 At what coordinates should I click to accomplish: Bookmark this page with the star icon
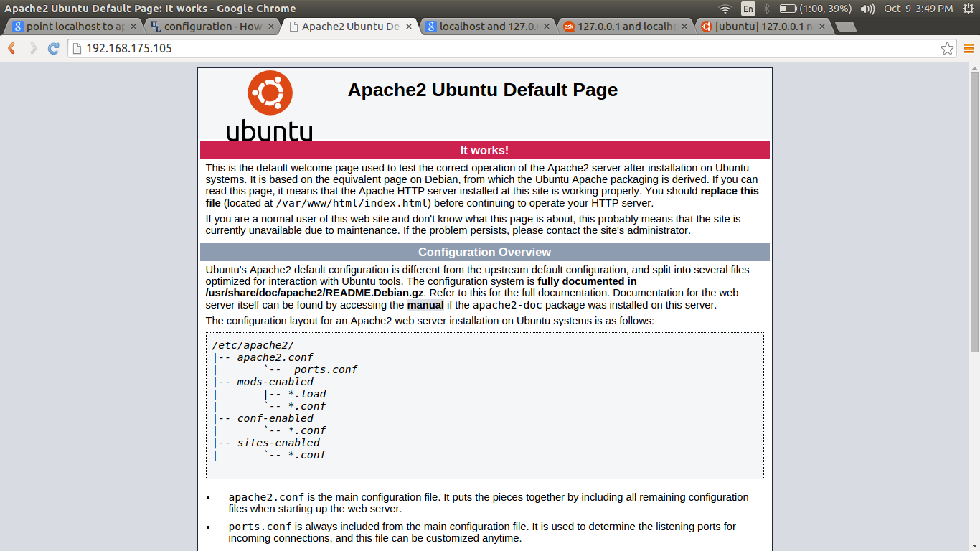(947, 49)
